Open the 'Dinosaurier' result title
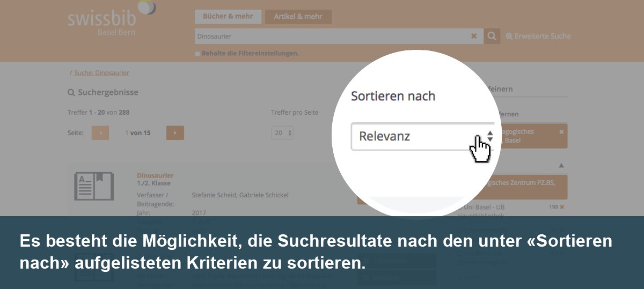The image size is (644, 289). [155, 175]
